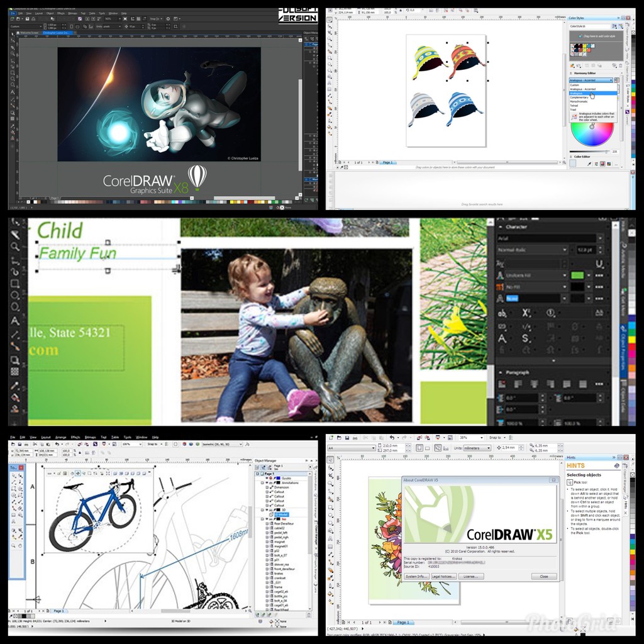Select Zoom magnifier in Family Fun toolbox
This screenshot has height=644, width=644.
pyautogui.click(x=15, y=247)
